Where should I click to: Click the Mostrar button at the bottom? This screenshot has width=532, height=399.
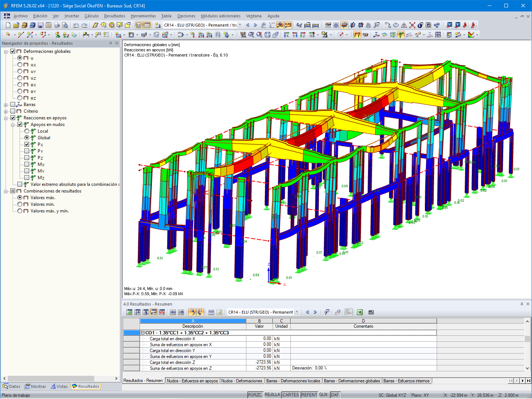click(35, 386)
